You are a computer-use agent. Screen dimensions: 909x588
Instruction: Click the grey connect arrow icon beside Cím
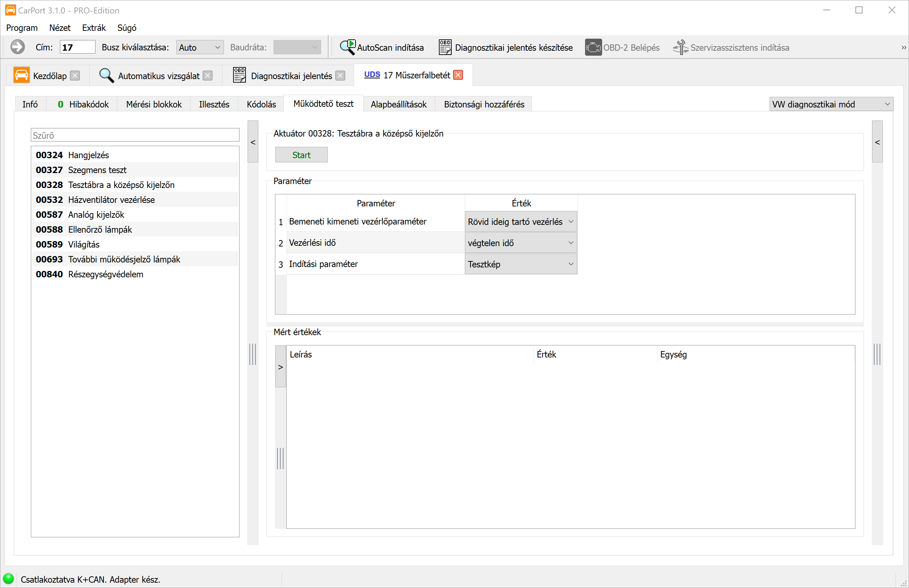coord(17,48)
